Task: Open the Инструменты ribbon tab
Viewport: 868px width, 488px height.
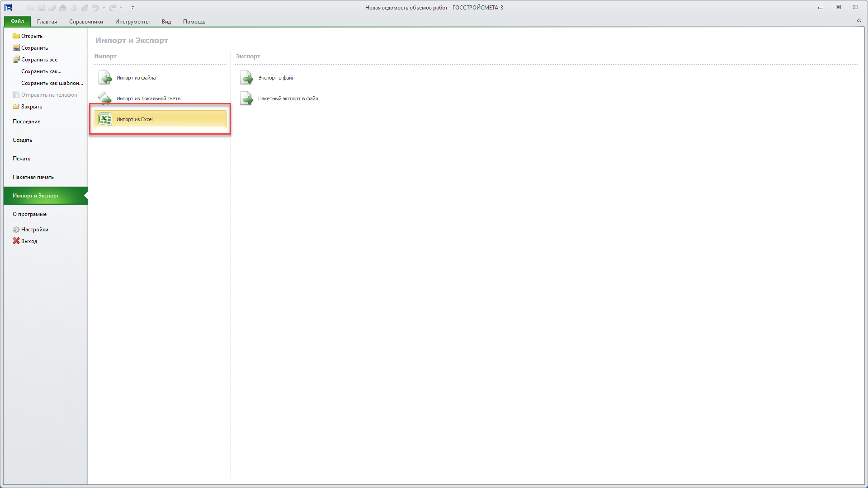Action: (132, 22)
